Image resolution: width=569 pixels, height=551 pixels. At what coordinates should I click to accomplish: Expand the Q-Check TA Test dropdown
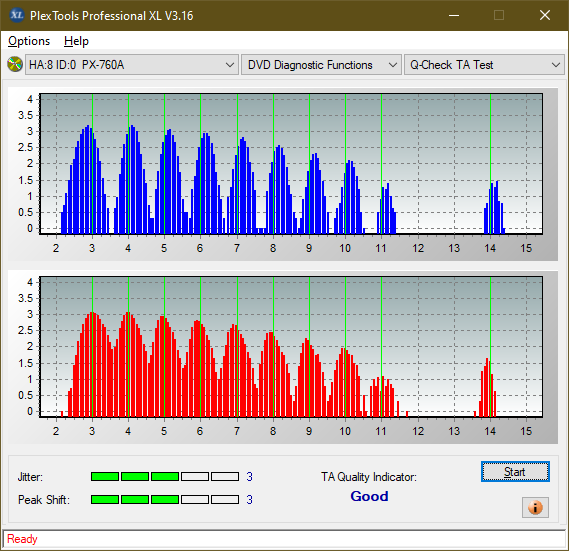484,65
